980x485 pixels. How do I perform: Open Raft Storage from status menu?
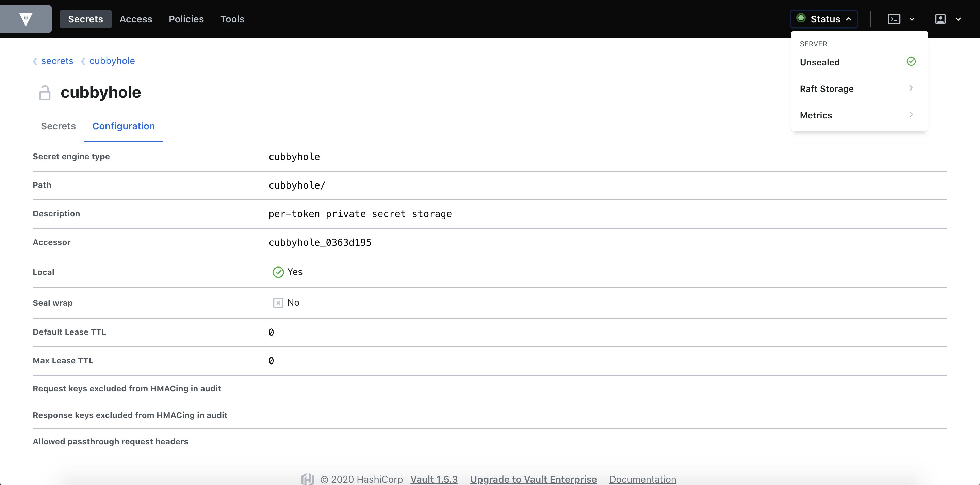pos(859,88)
